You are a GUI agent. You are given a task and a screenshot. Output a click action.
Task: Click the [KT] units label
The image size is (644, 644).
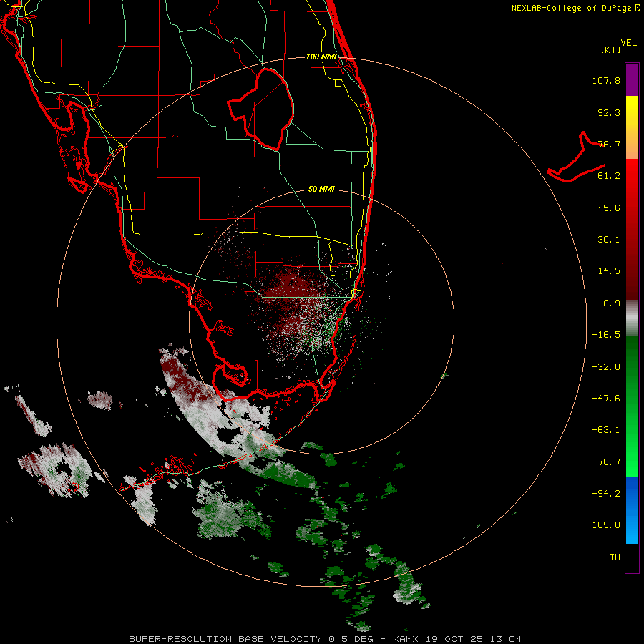(611, 49)
